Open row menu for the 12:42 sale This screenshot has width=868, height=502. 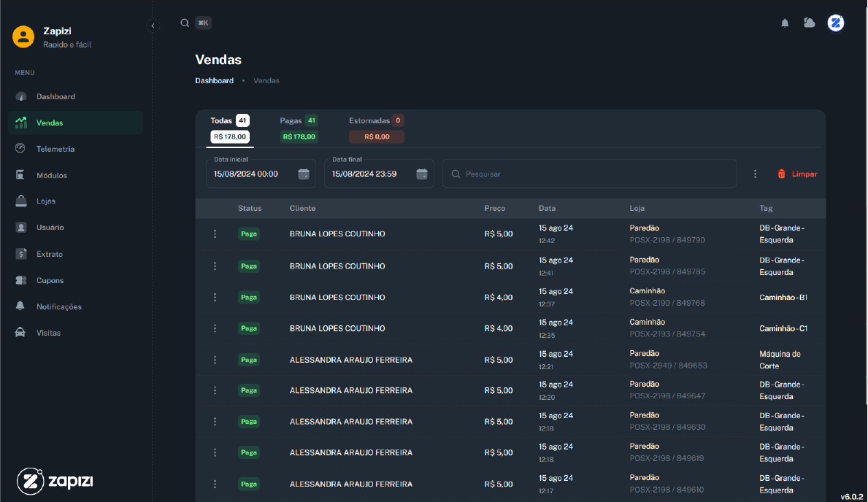click(215, 234)
